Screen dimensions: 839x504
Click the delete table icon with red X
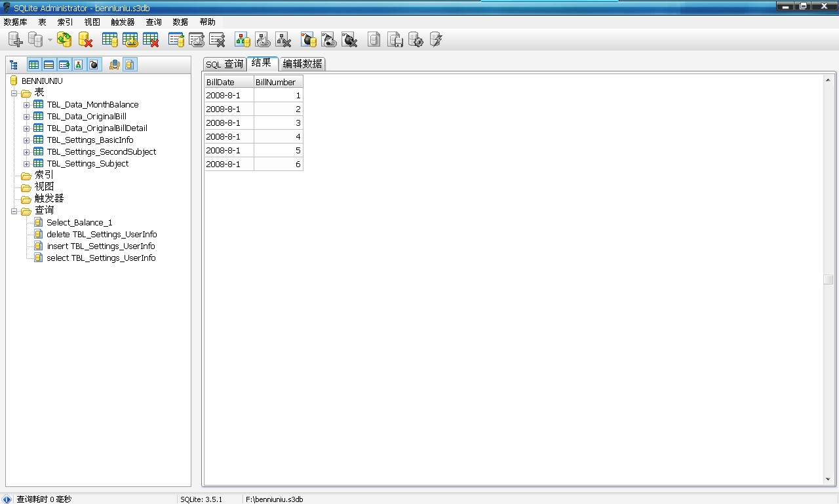pyautogui.click(x=151, y=40)
